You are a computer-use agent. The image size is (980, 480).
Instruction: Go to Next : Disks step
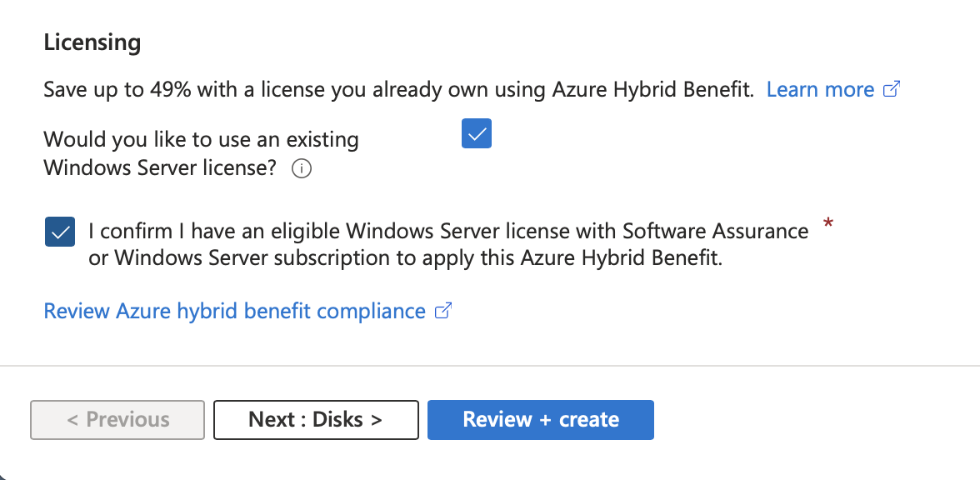click(x=316, y=419)
